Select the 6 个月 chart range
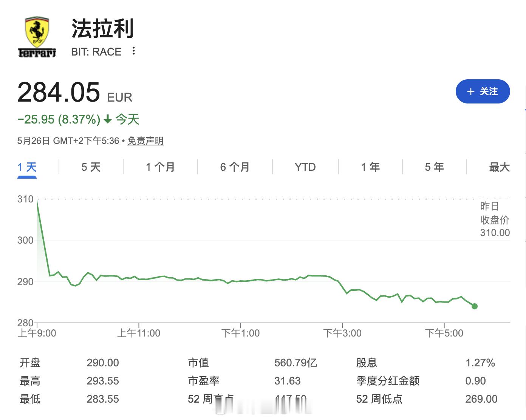 pos(235,167)
